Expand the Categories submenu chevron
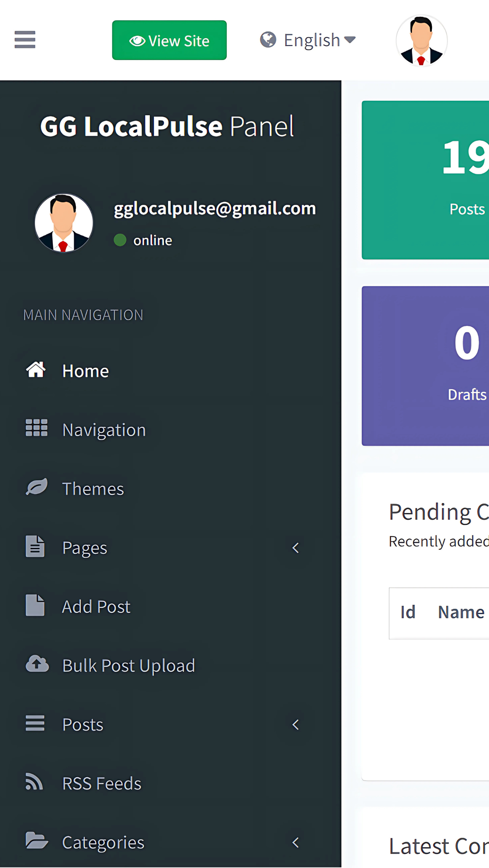The image size is (489, 868). [x=295, y=843]
